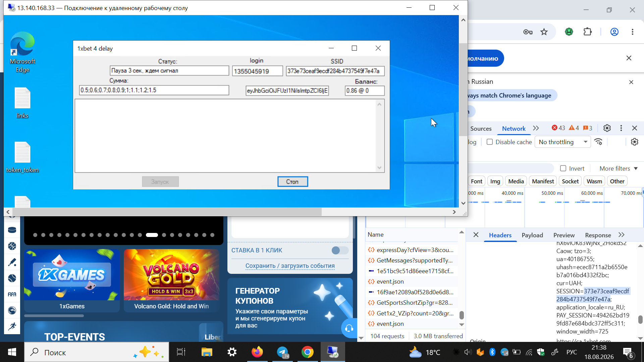The width and height of the screenshot is (644, 362).
Task: Expand the More filters dropdown
Action: pyautogui.click(x=619, y=168)
